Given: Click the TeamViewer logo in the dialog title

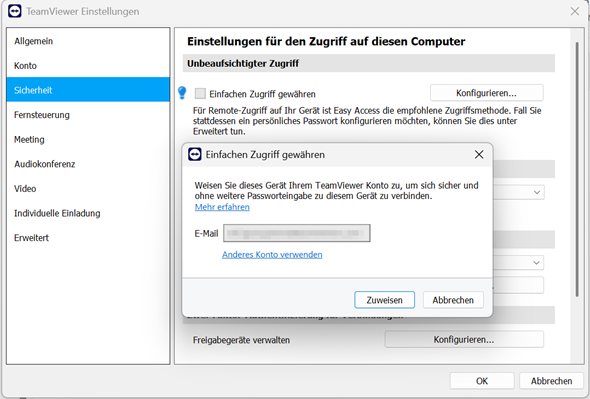Looking at the screenshot, I should coord(195,154).
